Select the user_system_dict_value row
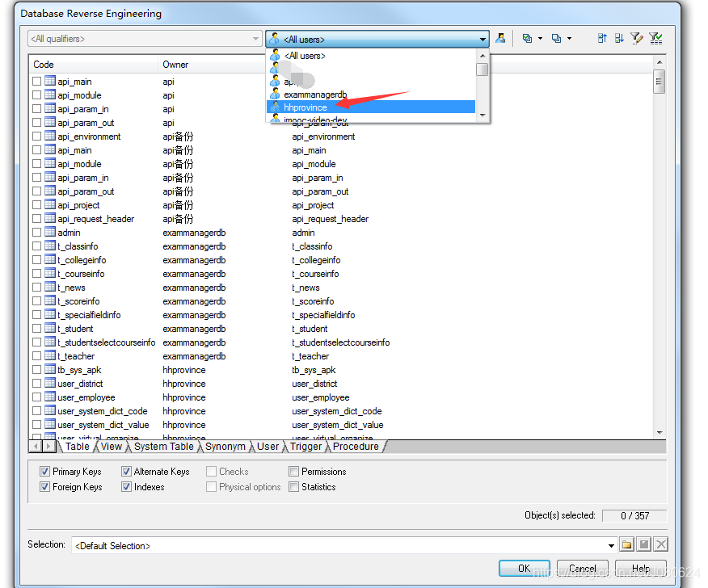This screenshot has height=588, width=708. pos(341,425)
